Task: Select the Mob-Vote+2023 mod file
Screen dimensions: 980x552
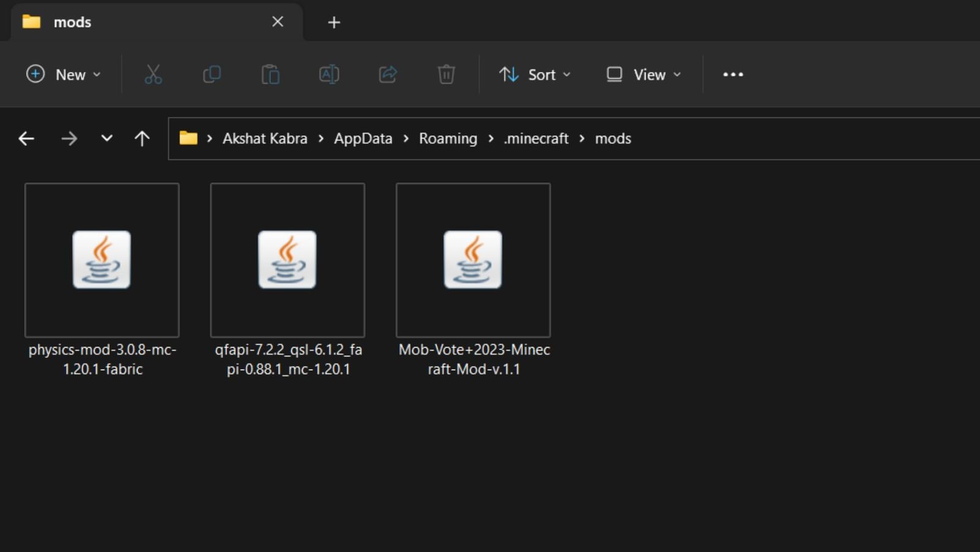Action: pyautogui.click(x=473, y=260)
